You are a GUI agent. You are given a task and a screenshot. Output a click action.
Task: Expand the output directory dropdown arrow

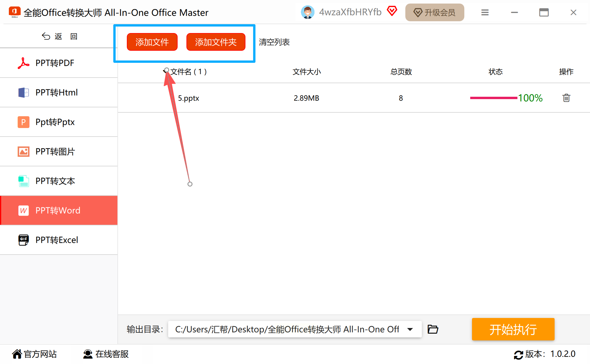pos(410,329)
